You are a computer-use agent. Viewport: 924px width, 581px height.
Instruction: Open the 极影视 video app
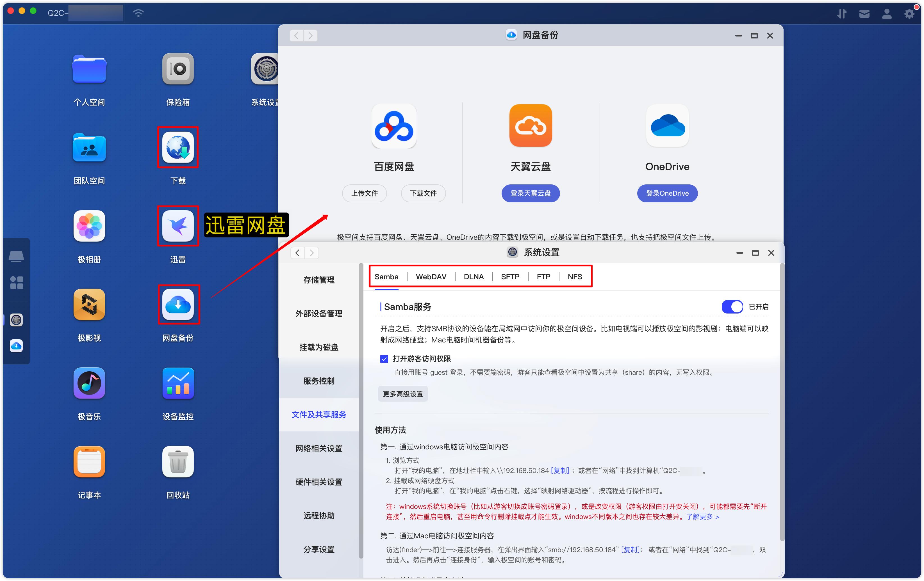89,305
